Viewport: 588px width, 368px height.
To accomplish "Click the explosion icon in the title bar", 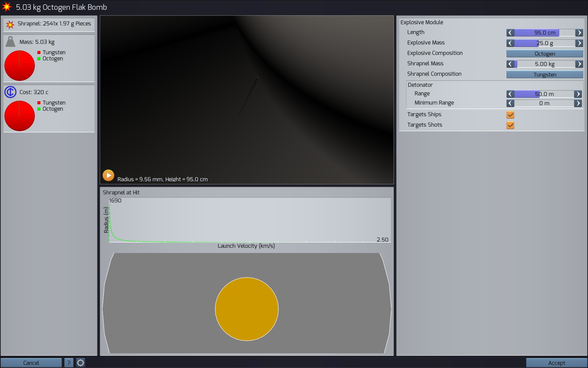I will click(x=7, y=7).
